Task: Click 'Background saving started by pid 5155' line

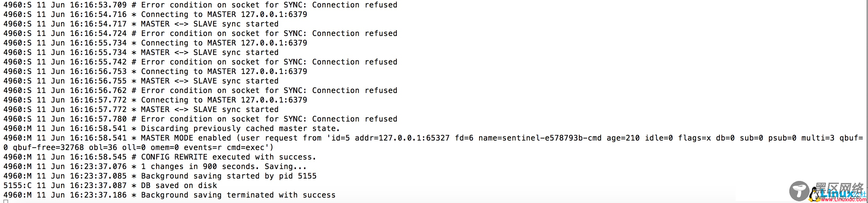Action: 160,176
